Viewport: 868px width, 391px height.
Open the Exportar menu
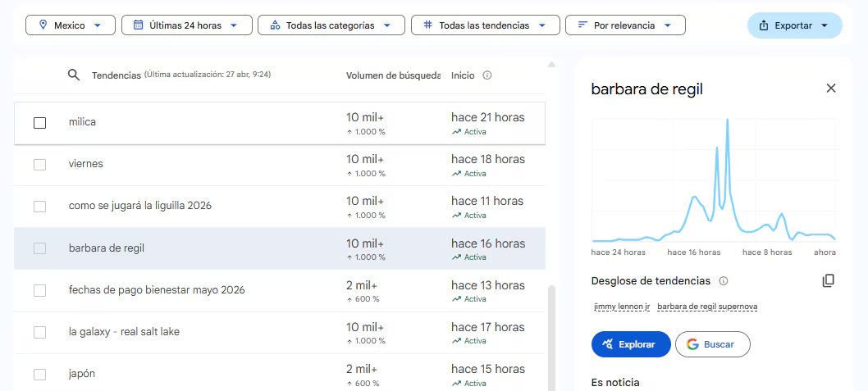tap(794, 25)
